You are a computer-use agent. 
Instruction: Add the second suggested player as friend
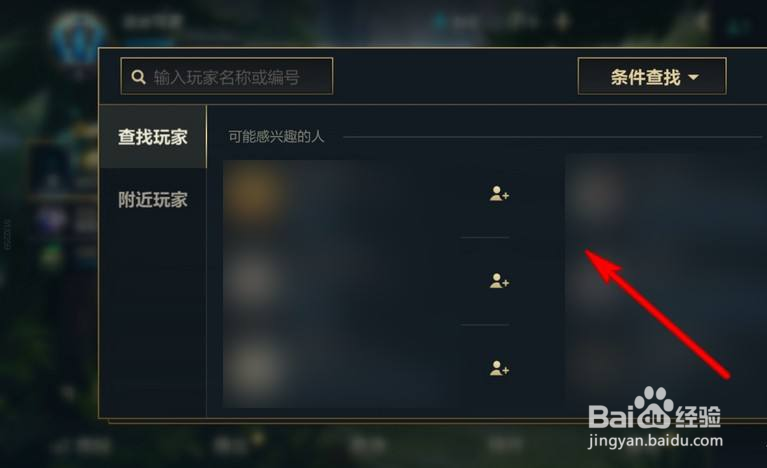499,281
